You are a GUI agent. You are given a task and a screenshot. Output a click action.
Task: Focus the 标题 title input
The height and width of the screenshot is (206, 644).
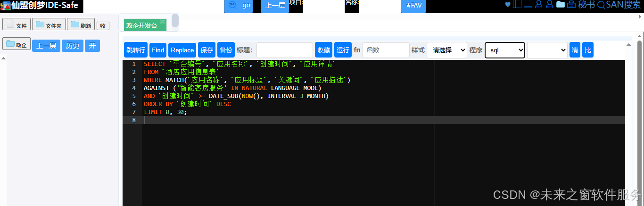285,50
